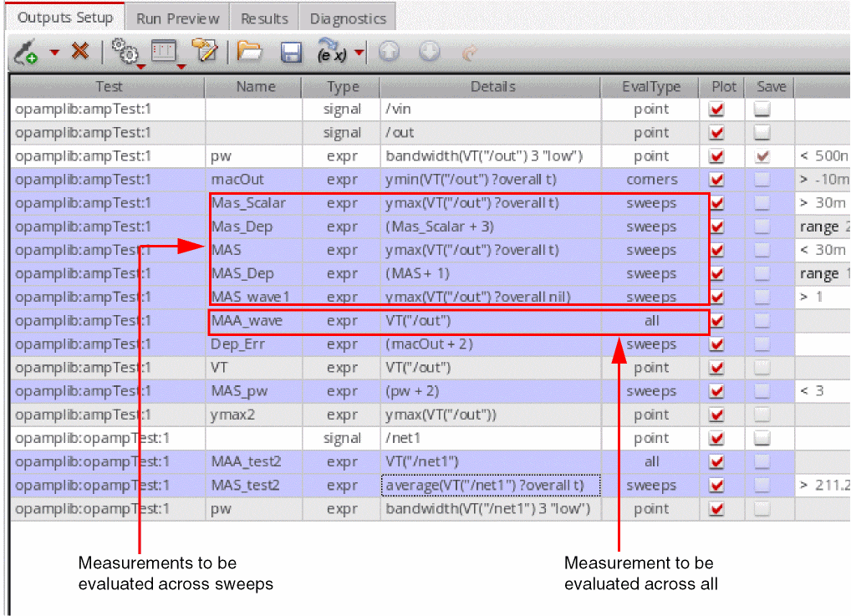Sort by the Test column header
Viewport: 851px width, 616px height.
[x=108, y=87]
